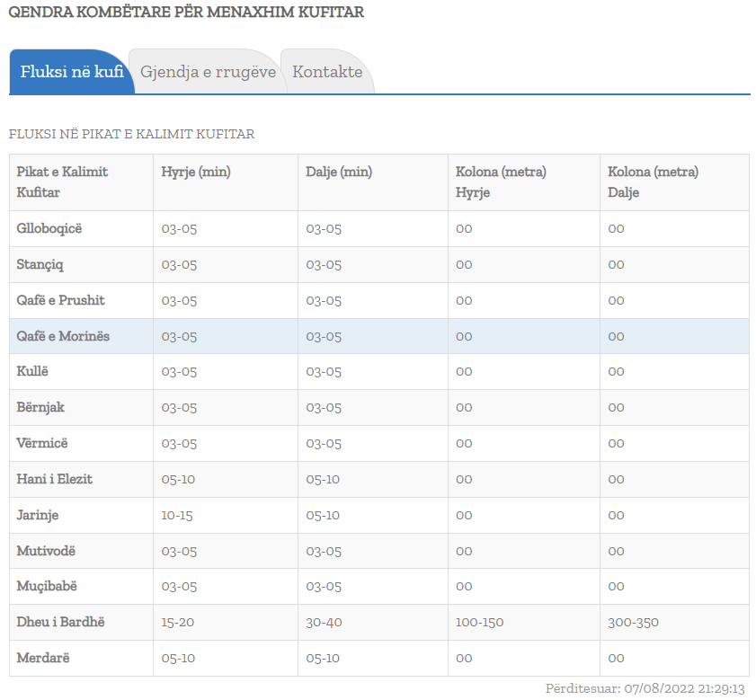Click the Kullë border point
The image size is (756, 700).
(x=33, y=371)
